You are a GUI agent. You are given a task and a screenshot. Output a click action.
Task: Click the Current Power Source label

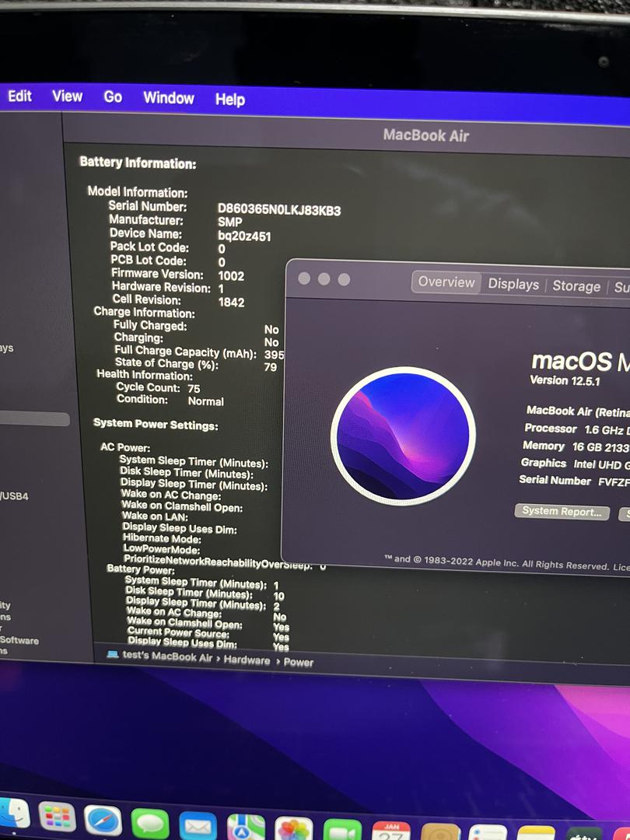[x=178, y=632]
